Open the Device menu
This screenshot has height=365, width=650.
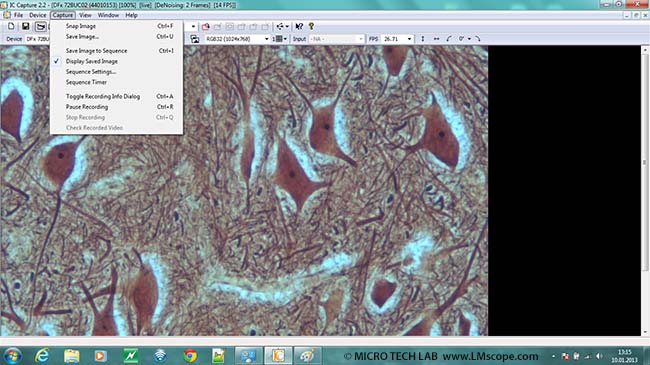pos(38,15)
